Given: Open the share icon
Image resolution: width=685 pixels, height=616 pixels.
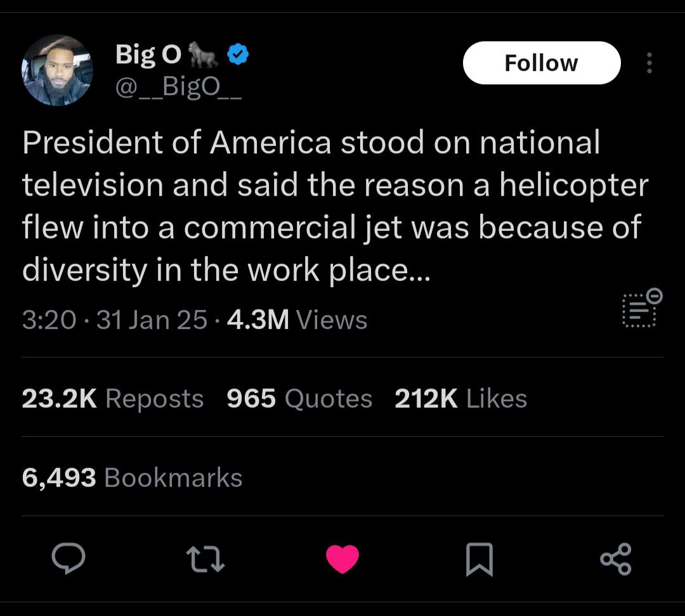Looking at the screenshot, I should coord(616,559).
